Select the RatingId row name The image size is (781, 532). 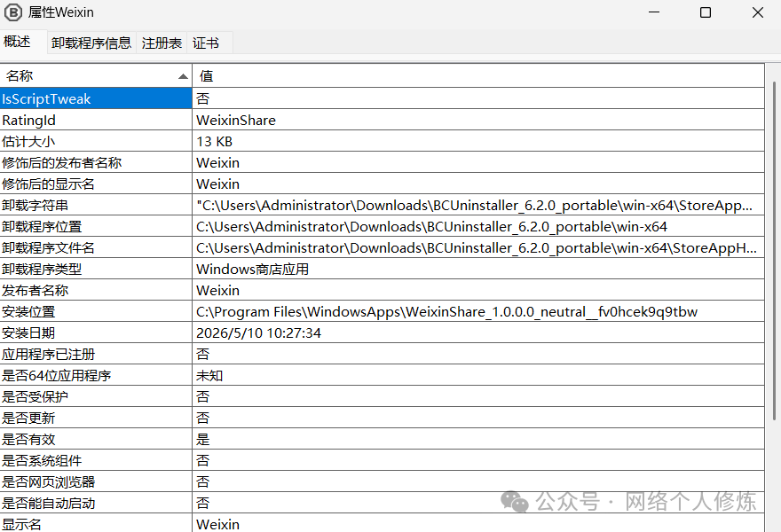[96, 120]
